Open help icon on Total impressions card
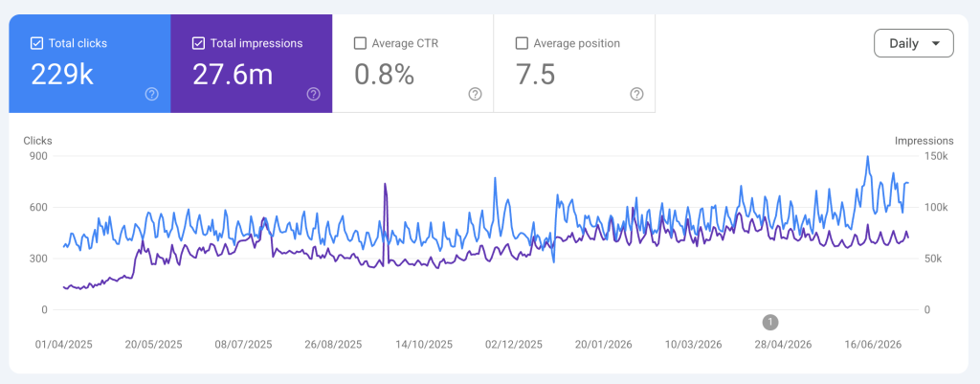Viewport: 980px width, 384px height. 314,94
